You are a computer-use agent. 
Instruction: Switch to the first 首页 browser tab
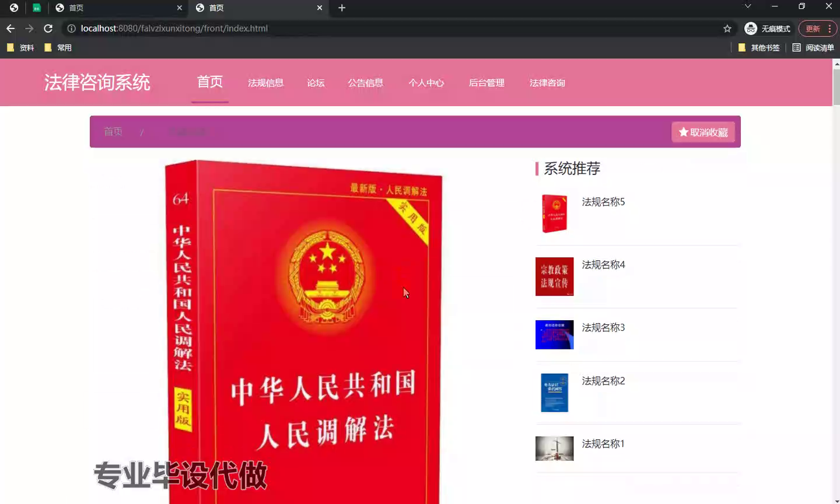118,8
